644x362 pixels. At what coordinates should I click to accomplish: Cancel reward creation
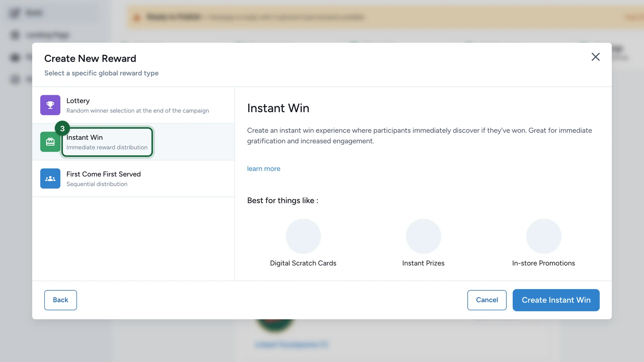(x=487, y=300)
